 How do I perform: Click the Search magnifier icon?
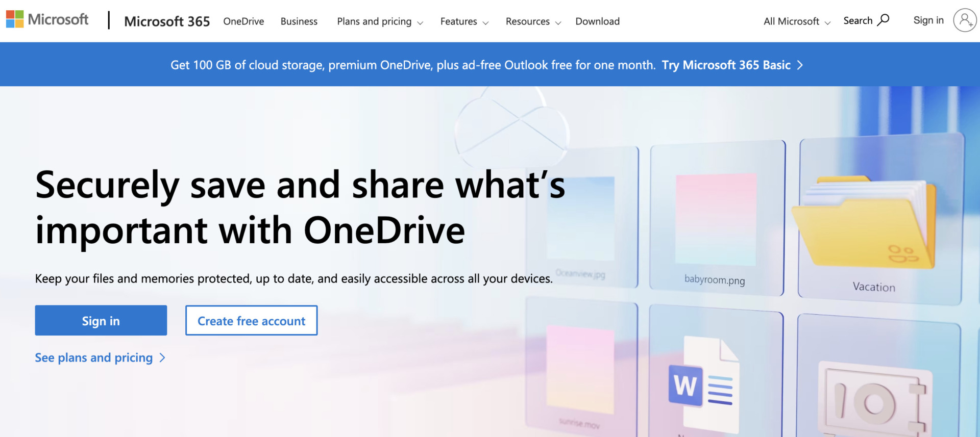[x=884, y=20]
